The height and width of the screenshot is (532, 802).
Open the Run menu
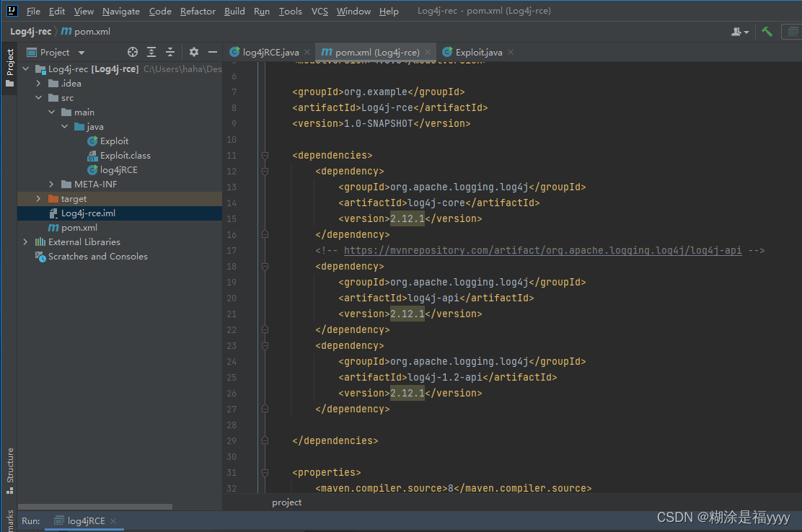[261, 11]
